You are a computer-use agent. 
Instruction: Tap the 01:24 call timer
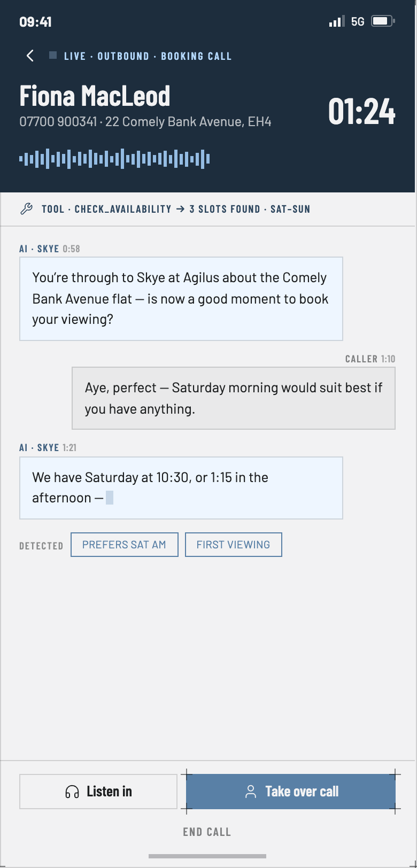click(x=362, y=112)
